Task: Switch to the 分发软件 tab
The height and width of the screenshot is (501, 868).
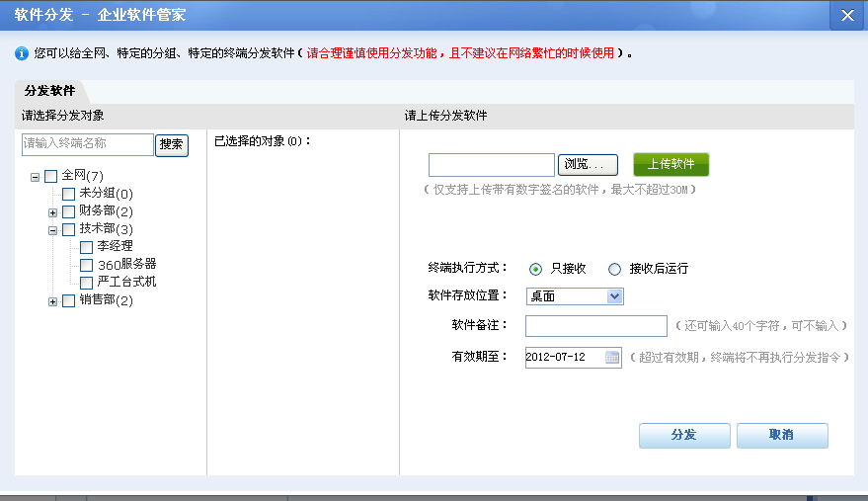Action: (50, 91)
